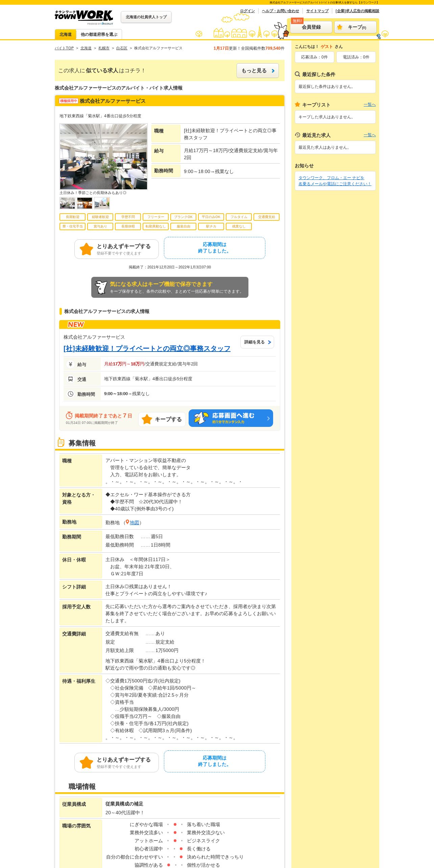
Task: Open the 地図 map link
Action: pyautogui.click(x=135, y=523)
